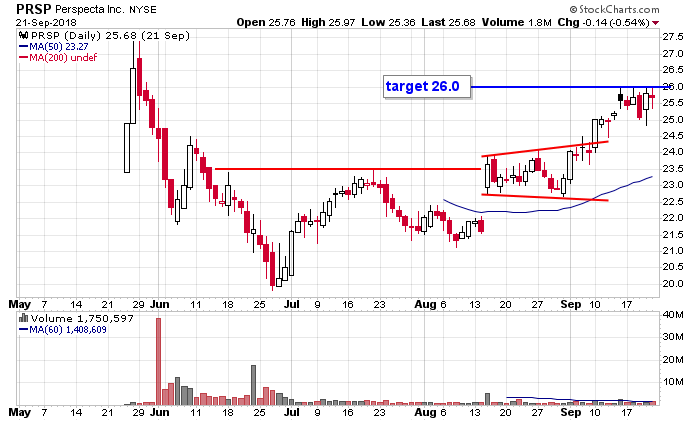This screenshot has width=700, height=421.
Task: Click the volume bars icon in lower panel
Action: point(24,318)
